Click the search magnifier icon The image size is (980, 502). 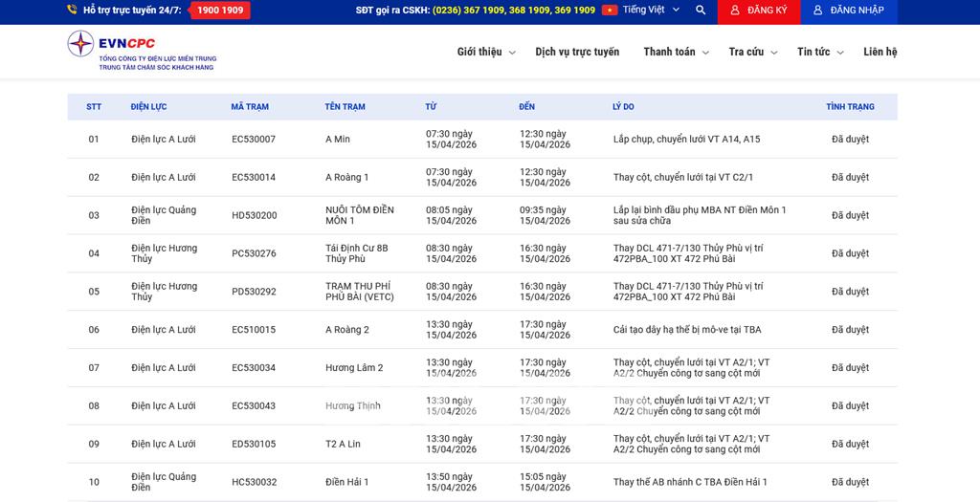(701, 11)
